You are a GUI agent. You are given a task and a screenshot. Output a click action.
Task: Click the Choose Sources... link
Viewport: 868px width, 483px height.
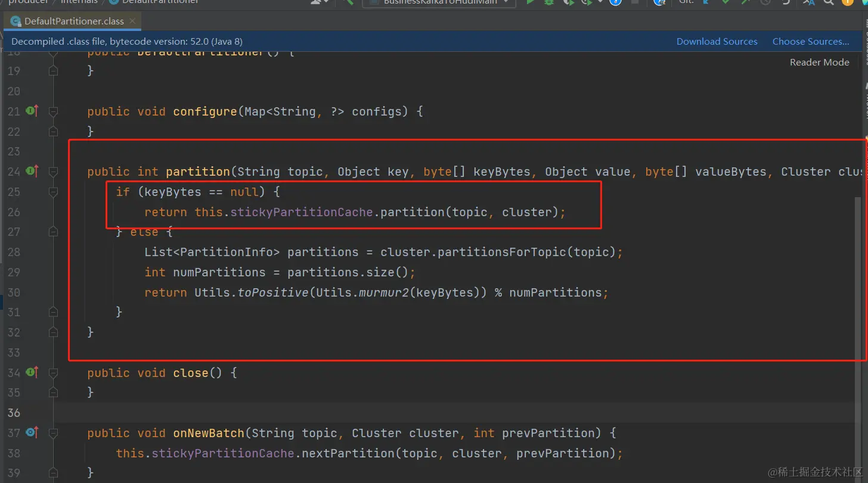[x=811, y=41]
